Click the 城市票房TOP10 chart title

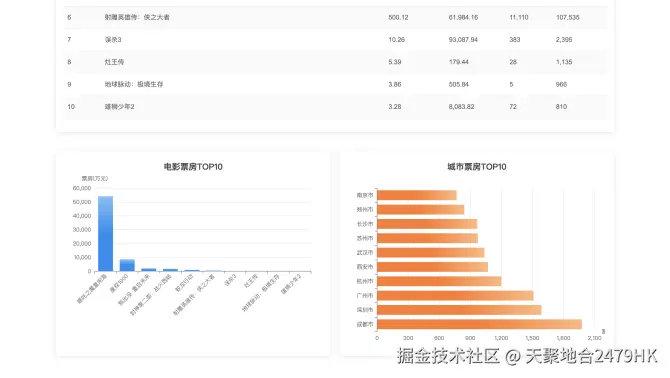click(x=477, y=167)
